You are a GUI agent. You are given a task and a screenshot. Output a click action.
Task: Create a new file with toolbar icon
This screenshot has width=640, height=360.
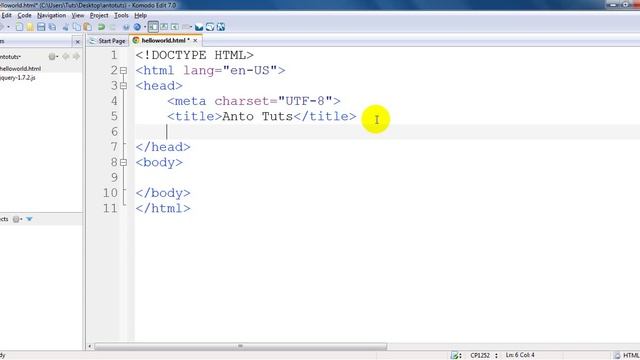[19, 27]
